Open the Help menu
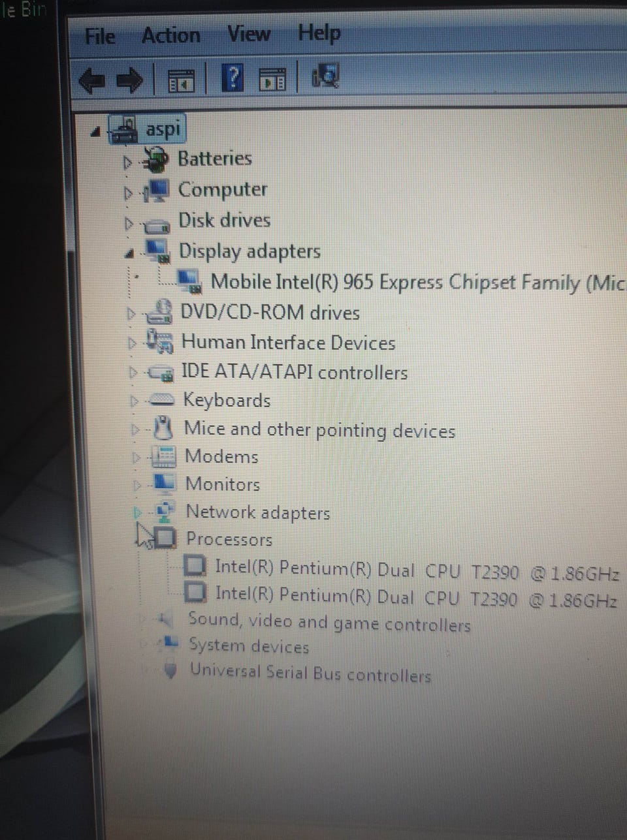This screenshot has height=840, width=627. point(319,33)
